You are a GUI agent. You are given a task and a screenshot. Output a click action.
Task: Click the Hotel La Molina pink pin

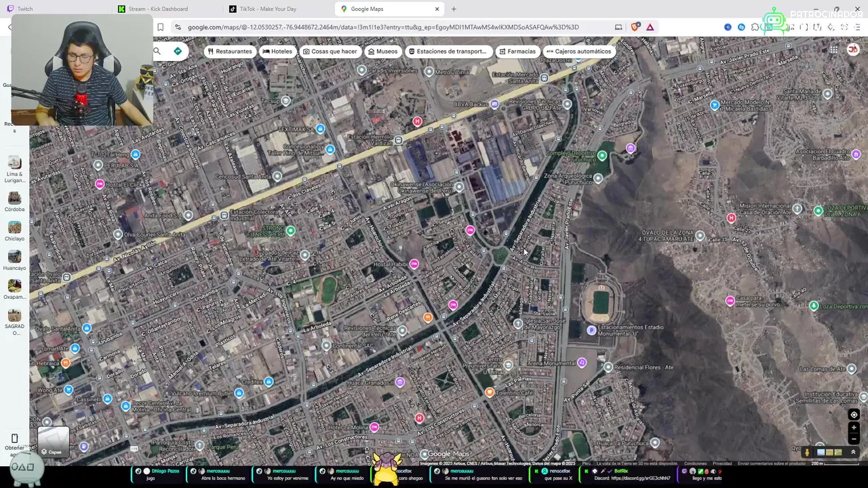click(x=374, y=427)
